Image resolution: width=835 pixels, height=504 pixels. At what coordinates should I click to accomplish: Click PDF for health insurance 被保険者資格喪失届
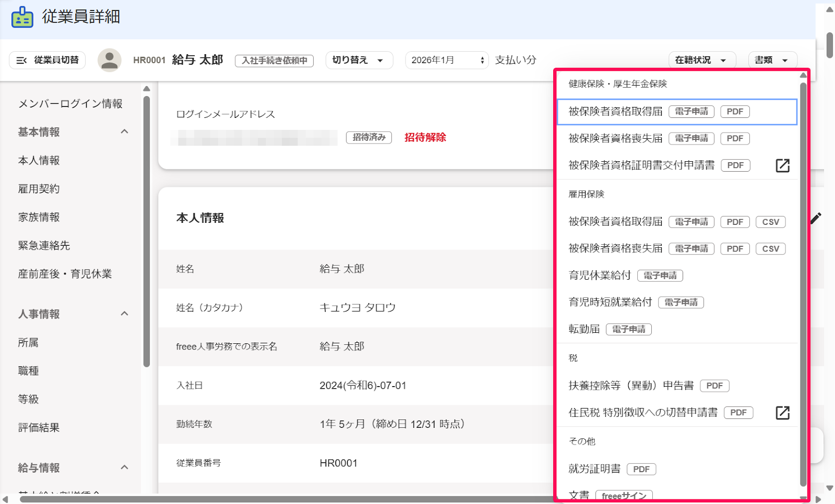click(x=735, y=138)
